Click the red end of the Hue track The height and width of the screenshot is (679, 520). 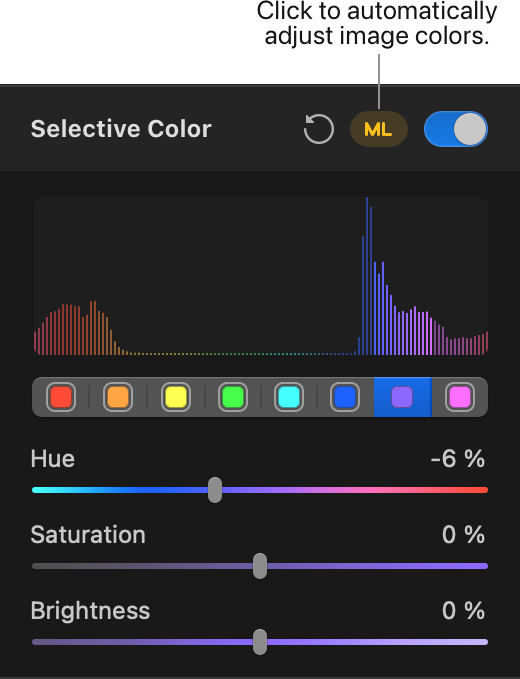[480, 490]
